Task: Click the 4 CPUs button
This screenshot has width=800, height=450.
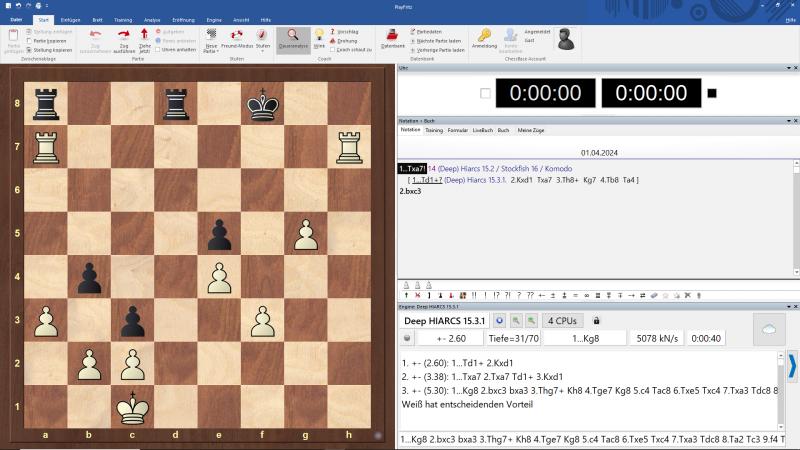Action: (563, 321)
